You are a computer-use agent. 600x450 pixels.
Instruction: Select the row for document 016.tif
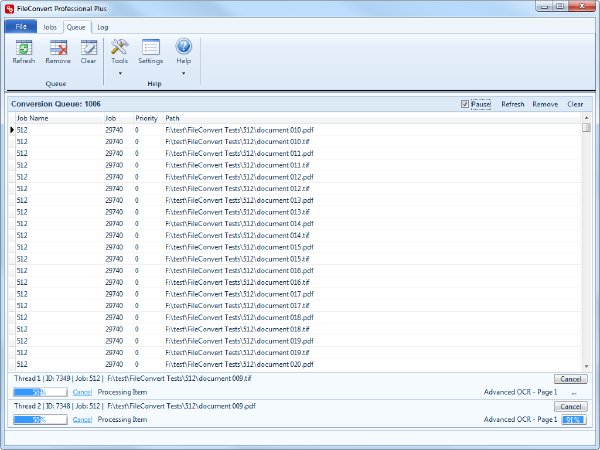click(x=295, y=282)
